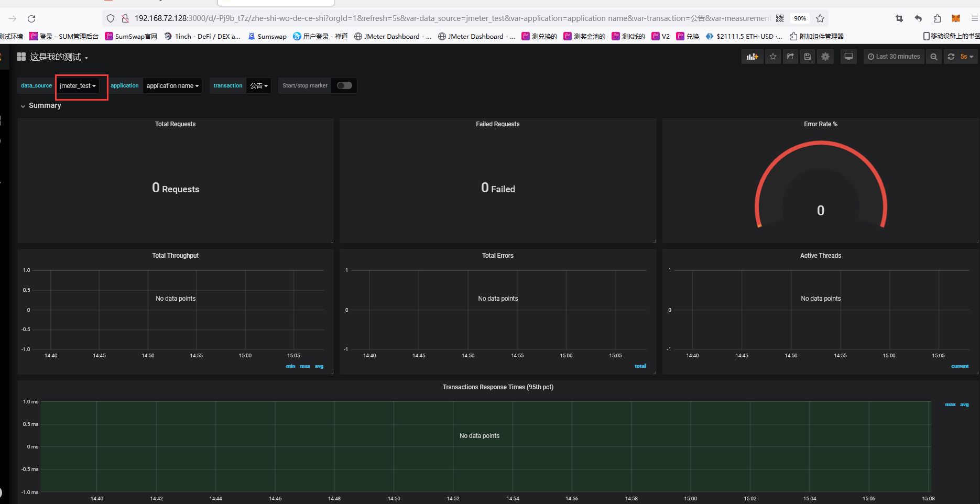980x504 pixels.
Task: Toggle the Start/stop marker switch
Action: [344, 85]
